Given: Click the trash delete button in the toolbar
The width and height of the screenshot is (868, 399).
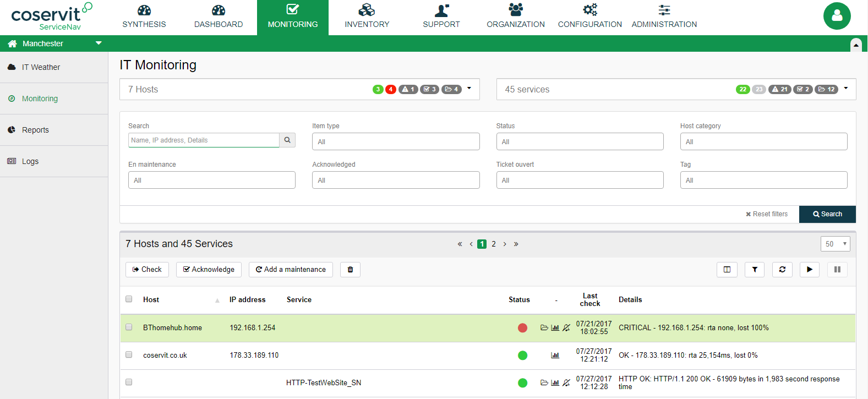Looking at the screenshot, I should coord(350,270).
